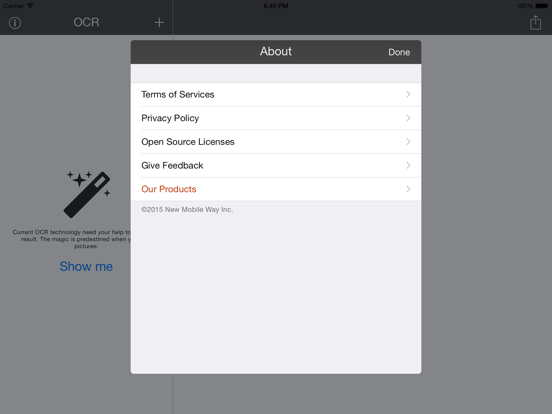This screenshot has height=414, width=552.
Task: Select the Give Feedback row
Action: click(276, 165)
